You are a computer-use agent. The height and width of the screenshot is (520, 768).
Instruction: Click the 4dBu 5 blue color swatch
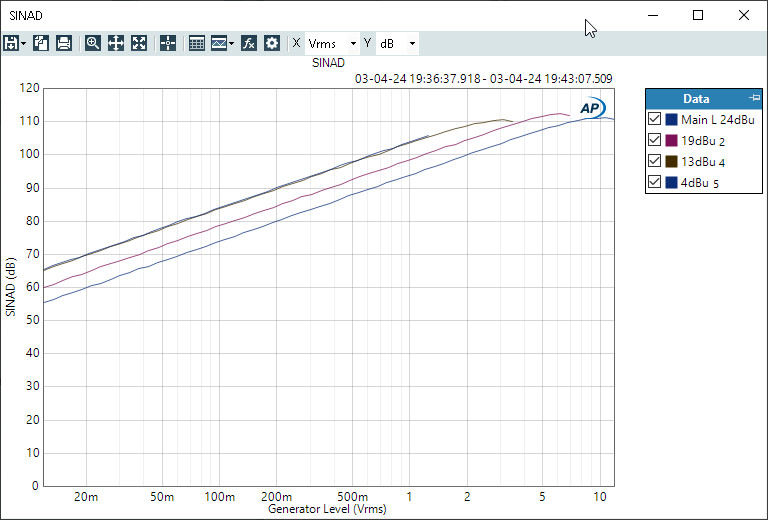point(672,183)
